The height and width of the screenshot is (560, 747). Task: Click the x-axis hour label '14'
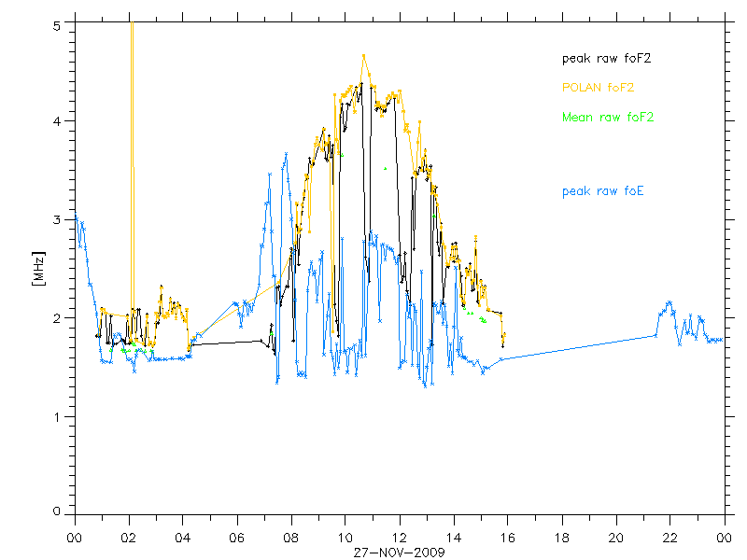(x=454, y=539)
